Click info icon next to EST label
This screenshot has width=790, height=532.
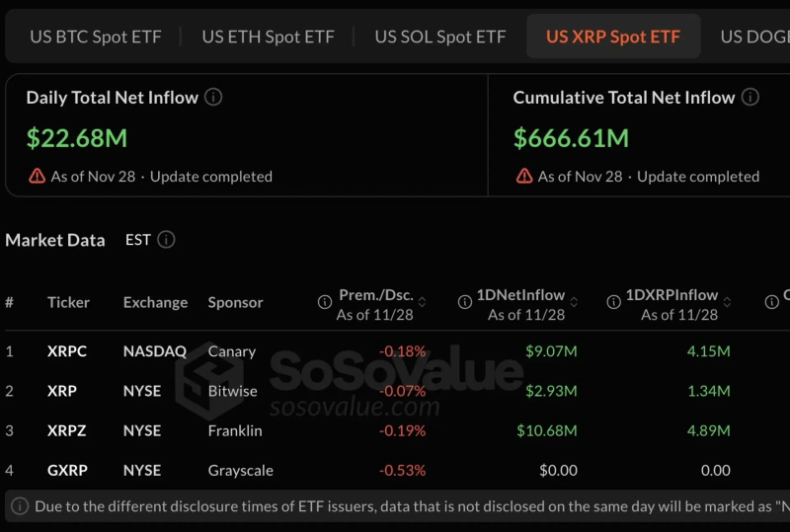click(166, 240)
